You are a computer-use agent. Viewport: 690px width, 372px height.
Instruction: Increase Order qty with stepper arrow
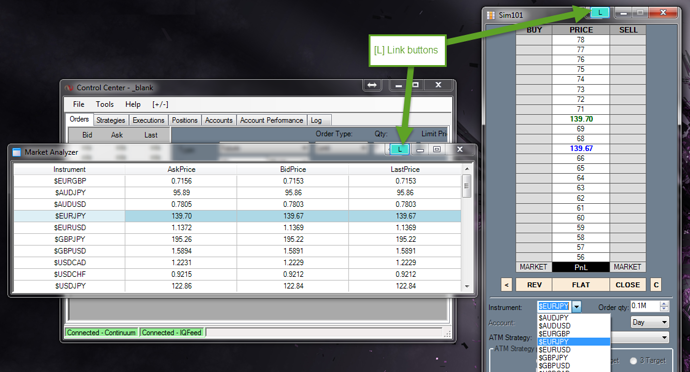(664, 303)
